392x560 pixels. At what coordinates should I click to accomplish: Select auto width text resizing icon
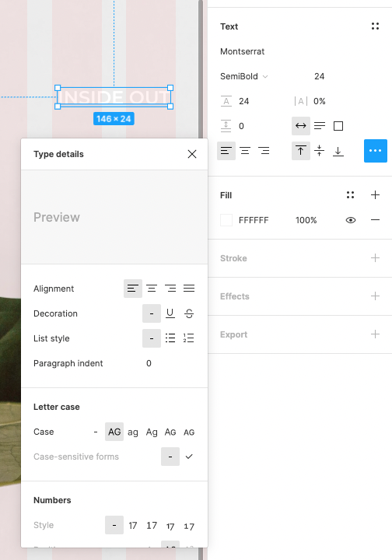(x=300, y=126)
